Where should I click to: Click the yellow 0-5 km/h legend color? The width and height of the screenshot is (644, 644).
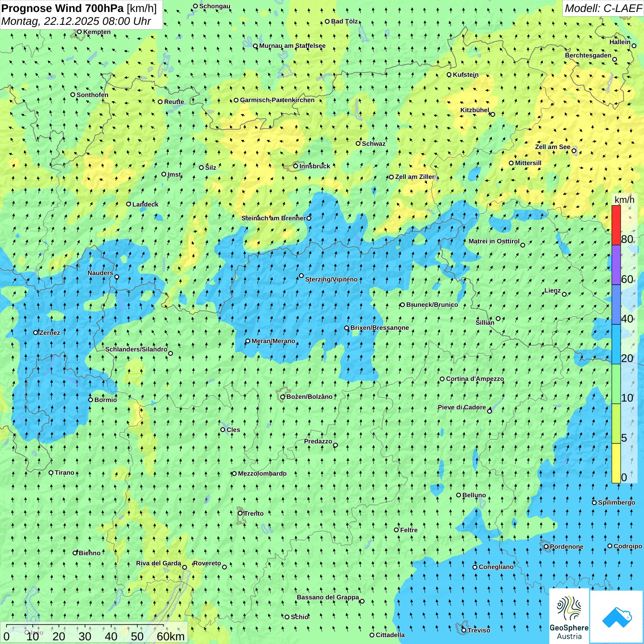(616, 463)
